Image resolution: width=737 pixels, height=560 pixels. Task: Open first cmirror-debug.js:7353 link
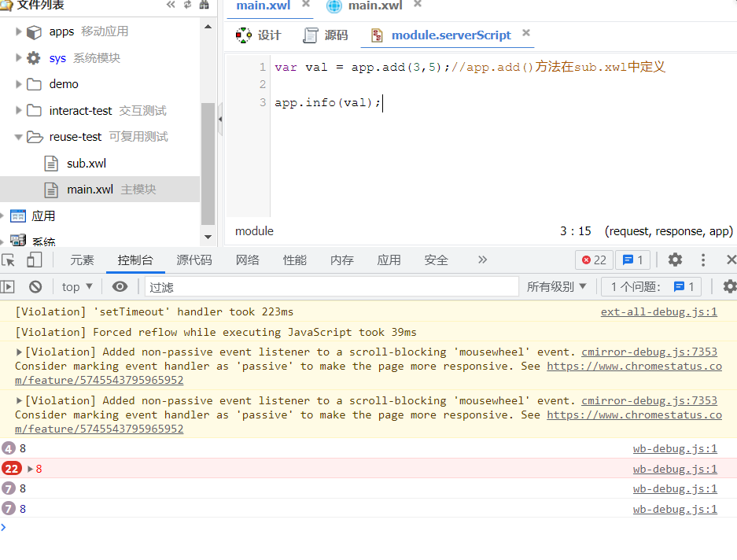tap(649, 352)
